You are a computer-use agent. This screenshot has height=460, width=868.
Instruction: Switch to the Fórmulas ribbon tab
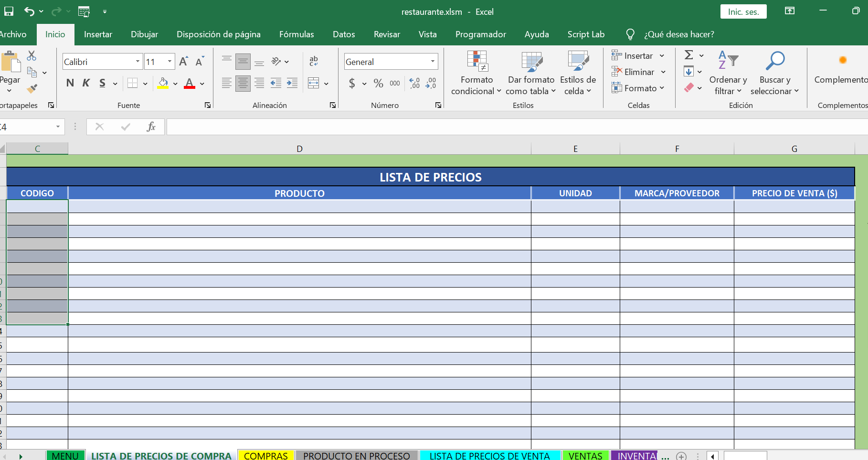coord(296,34)
